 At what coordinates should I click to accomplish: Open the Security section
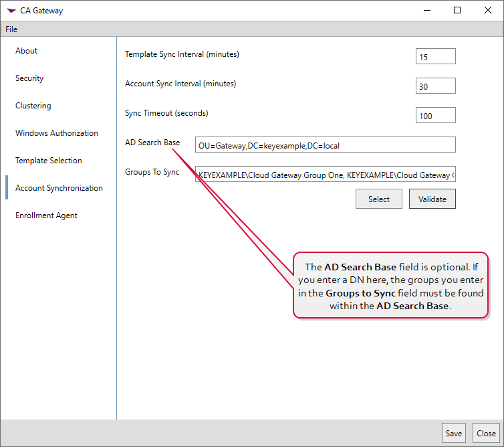coord(29,78)
